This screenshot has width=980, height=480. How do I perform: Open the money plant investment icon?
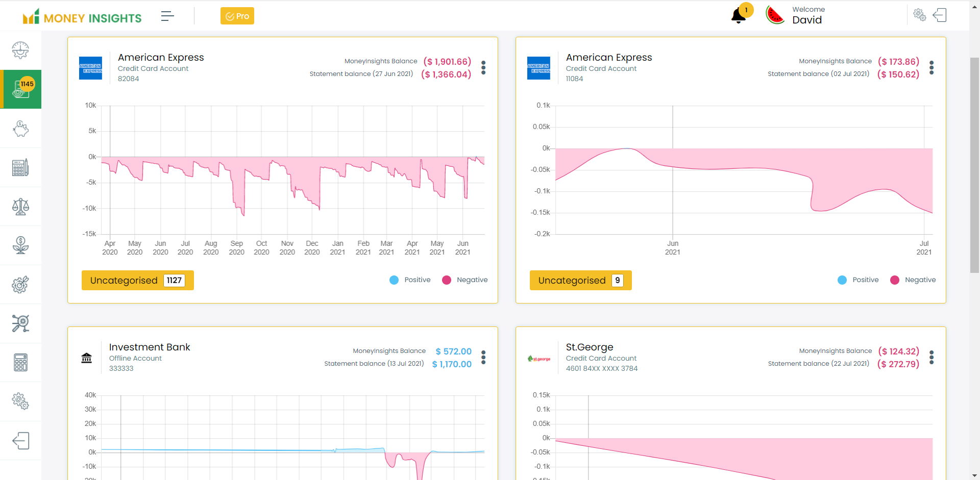click(x=20, y=245)
